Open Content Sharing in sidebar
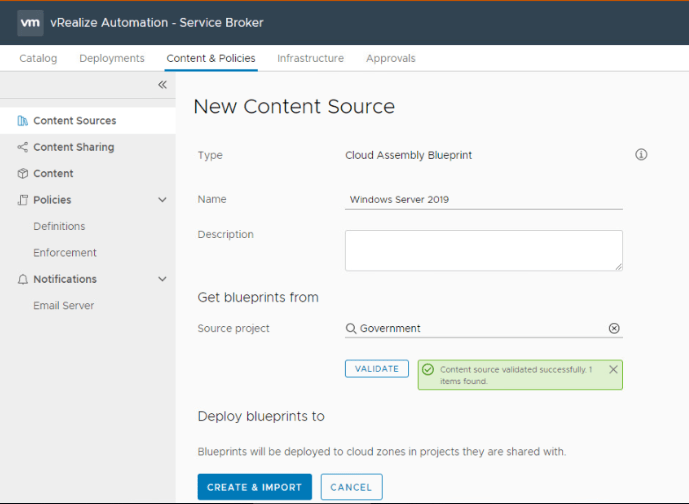Screen dimensions: 689x504 tap(73, 147)
